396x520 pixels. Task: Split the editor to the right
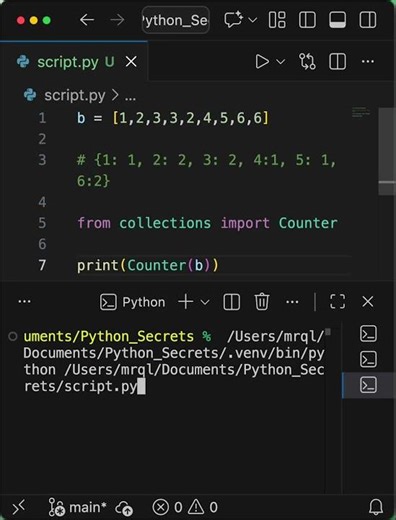click(x=337, y=62)
